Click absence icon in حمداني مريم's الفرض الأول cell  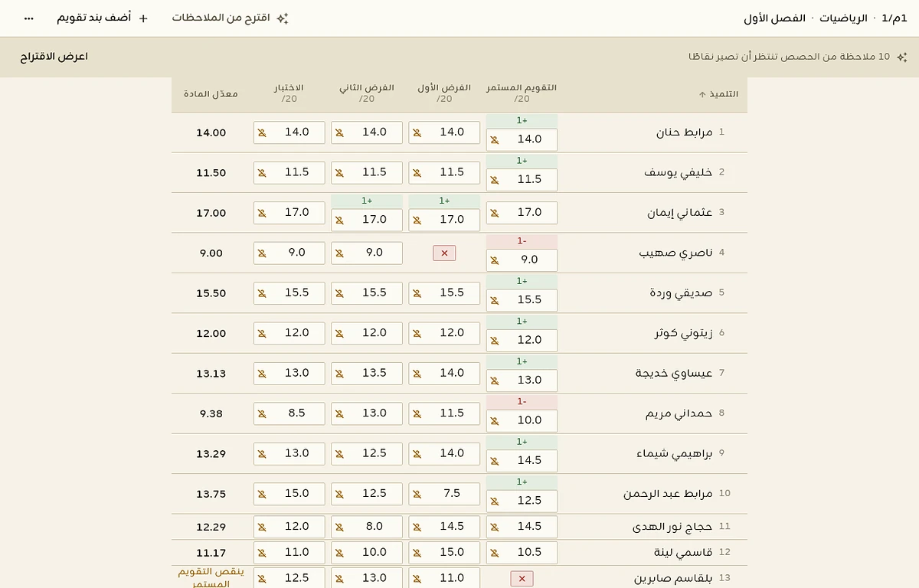pos(417,413)
